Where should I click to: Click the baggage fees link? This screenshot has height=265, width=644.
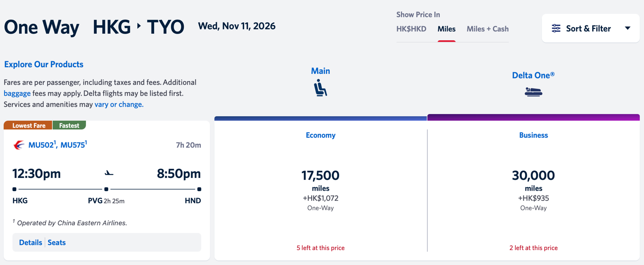pos(17,93)
